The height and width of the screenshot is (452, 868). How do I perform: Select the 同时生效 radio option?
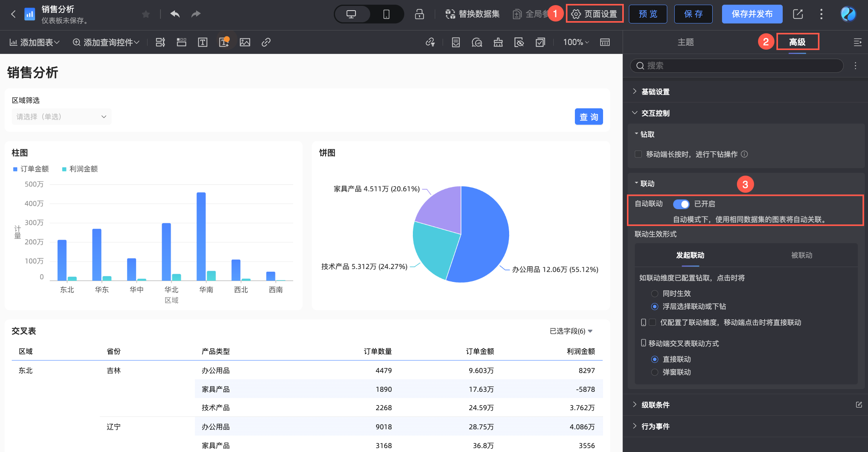point(655,294)
